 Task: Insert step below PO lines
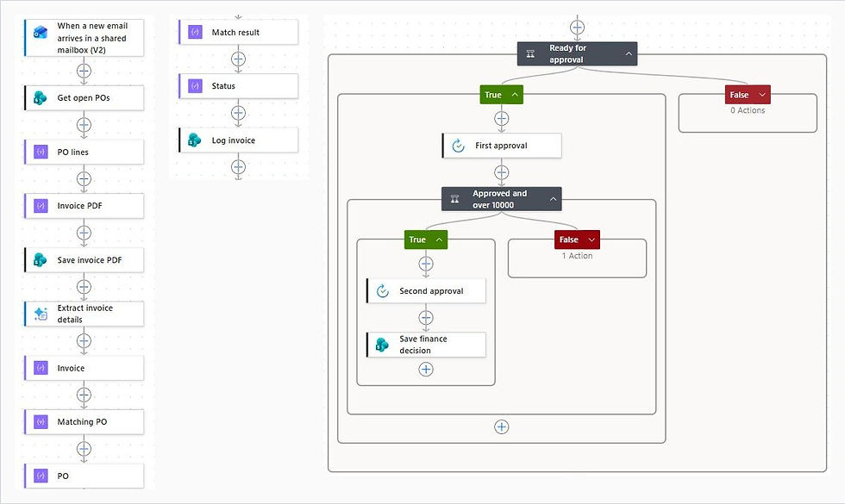click(x=84, y=179)
